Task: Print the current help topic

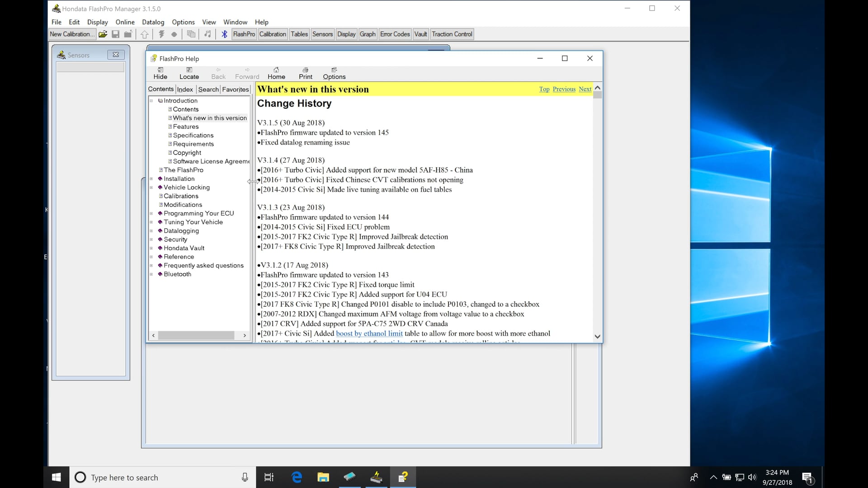Action: pyautogui.click(x=305, y=73)
